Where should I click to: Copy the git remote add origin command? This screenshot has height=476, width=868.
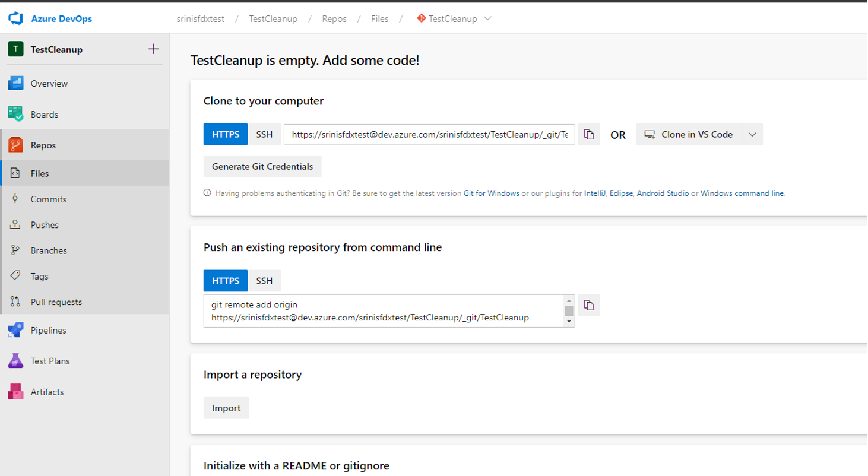click(x=588, y=305)
